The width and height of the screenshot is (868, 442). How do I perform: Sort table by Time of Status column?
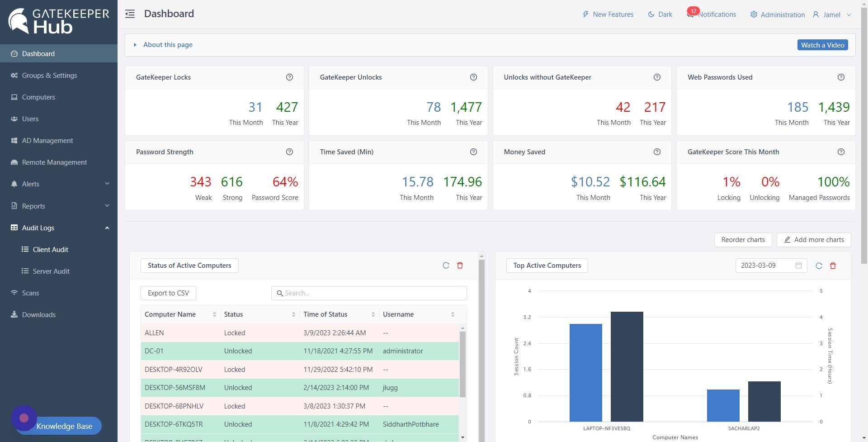pos(373,314)
